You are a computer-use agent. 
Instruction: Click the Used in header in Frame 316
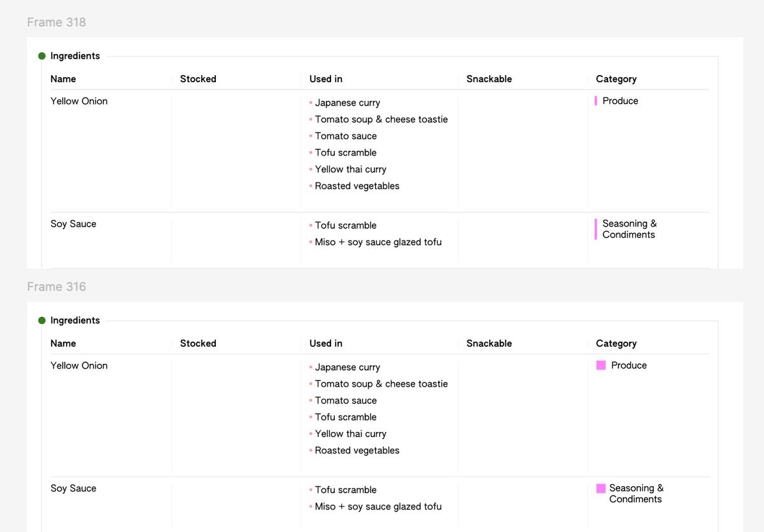(x=325, y=344)
